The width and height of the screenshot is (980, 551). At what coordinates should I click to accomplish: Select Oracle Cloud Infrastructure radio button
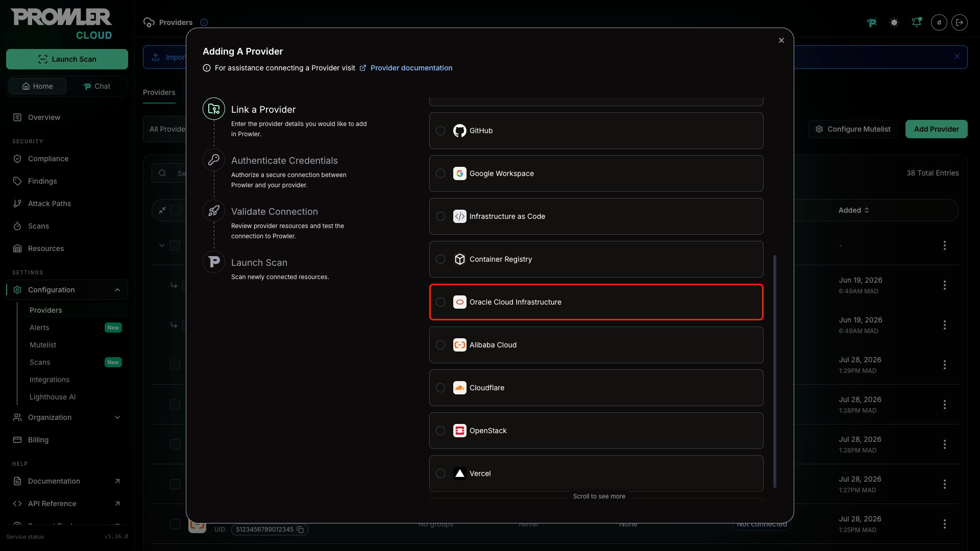[440, 302]
